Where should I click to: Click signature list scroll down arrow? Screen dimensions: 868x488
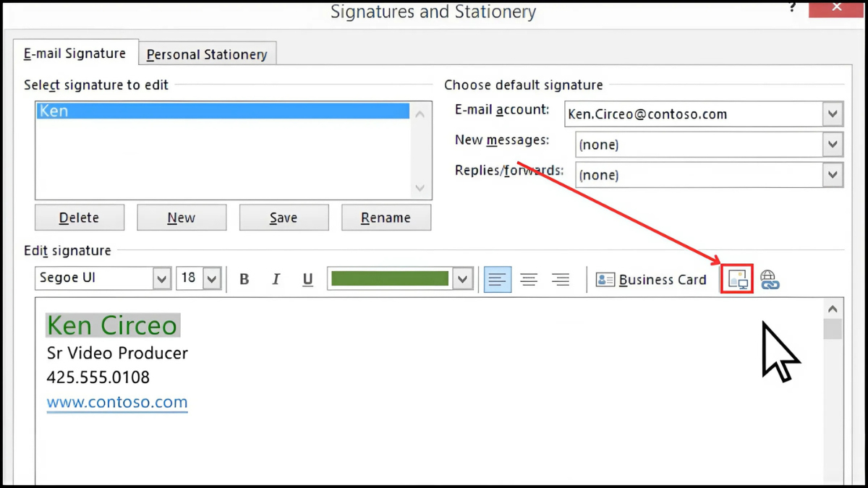(420, 188)
